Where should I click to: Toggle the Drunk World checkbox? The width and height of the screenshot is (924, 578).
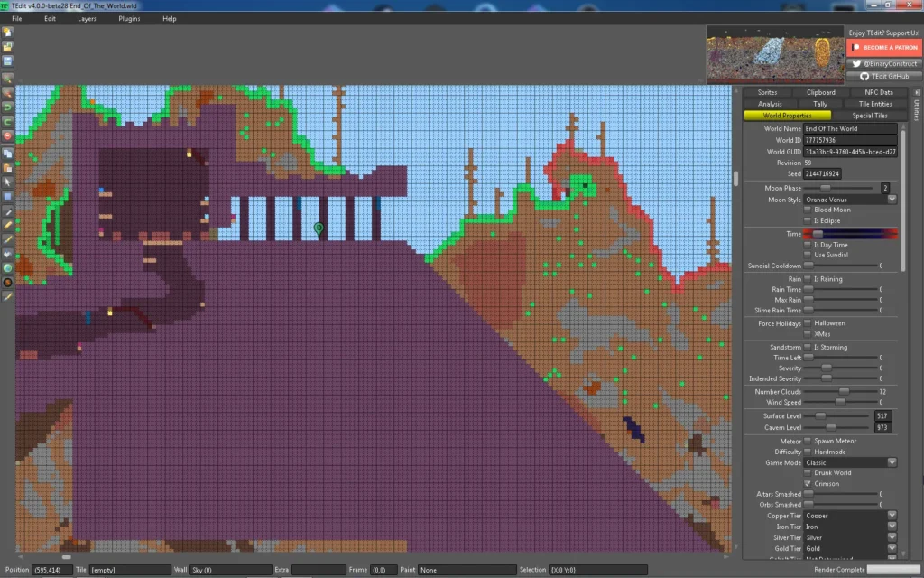(x=808, y=473)
